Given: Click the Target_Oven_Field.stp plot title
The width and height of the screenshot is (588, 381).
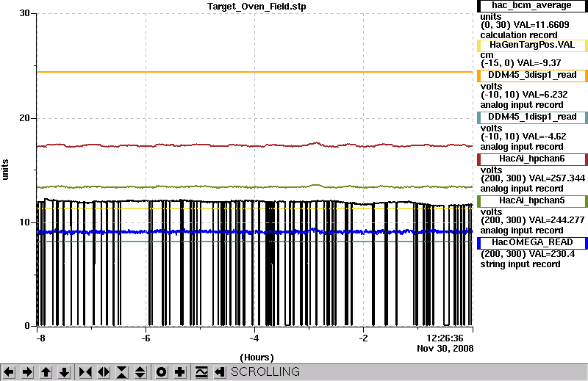Looking at the screenshot, I should pyautogui.click(x=257, y=7).
